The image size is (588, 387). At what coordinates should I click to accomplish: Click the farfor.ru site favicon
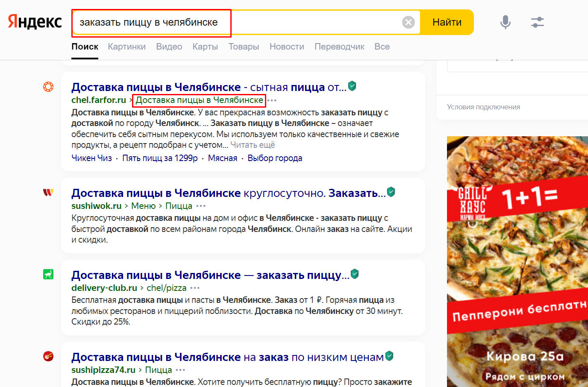48,87
